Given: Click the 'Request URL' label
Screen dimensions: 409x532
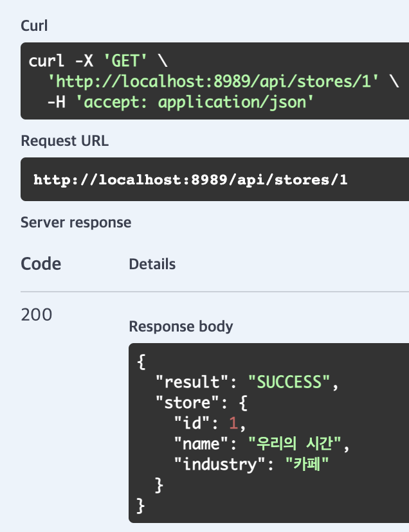Looking at the screenshot, I should click(x=64, y=141).
